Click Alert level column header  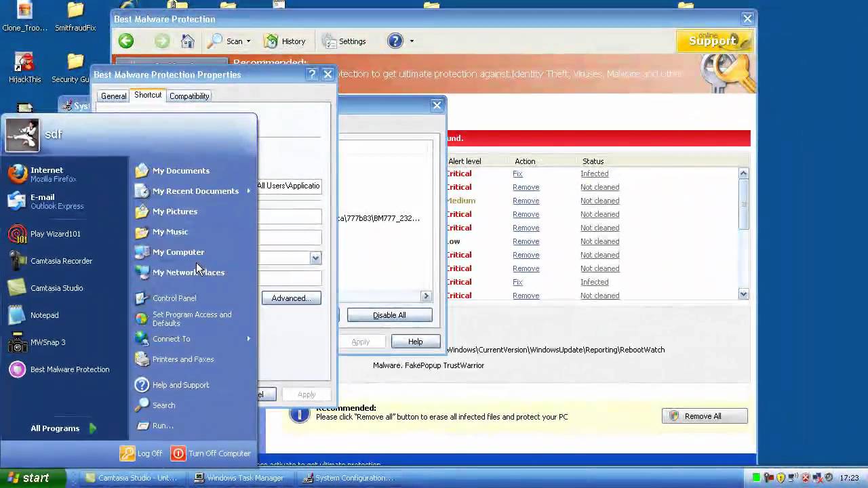[465, 161]
